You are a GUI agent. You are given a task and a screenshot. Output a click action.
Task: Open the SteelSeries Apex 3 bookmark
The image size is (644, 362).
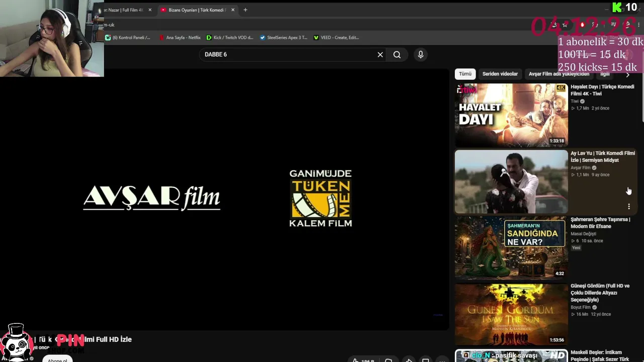(284, 38)
